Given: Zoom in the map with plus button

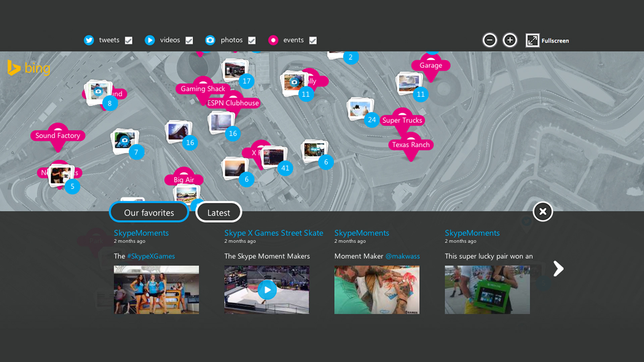Looking at the screenshot, I should tap(510, 40).
